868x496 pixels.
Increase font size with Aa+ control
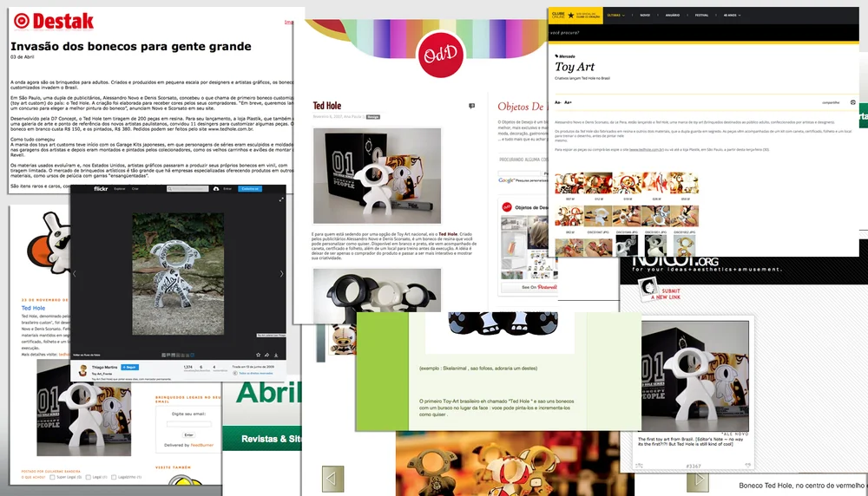(x=568, y=102)
